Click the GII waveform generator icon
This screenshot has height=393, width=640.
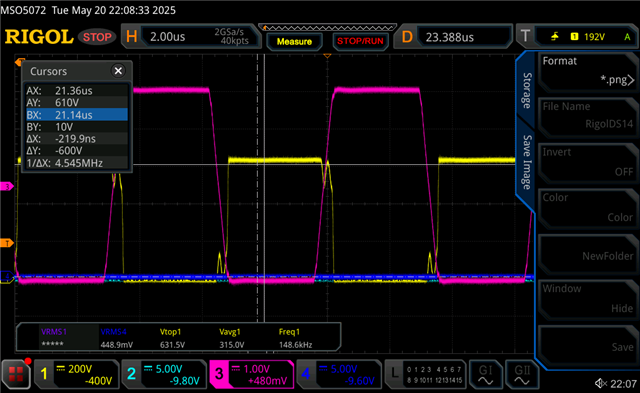point(522,375)
